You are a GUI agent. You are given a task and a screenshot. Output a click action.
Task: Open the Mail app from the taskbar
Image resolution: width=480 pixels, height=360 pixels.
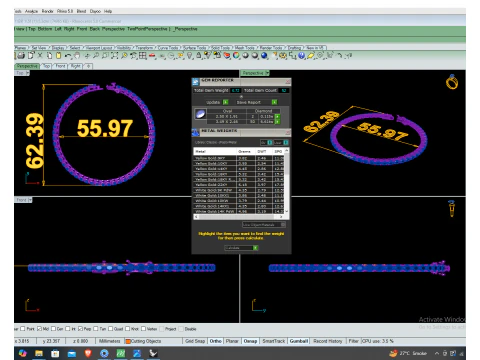tap(72, 353)
